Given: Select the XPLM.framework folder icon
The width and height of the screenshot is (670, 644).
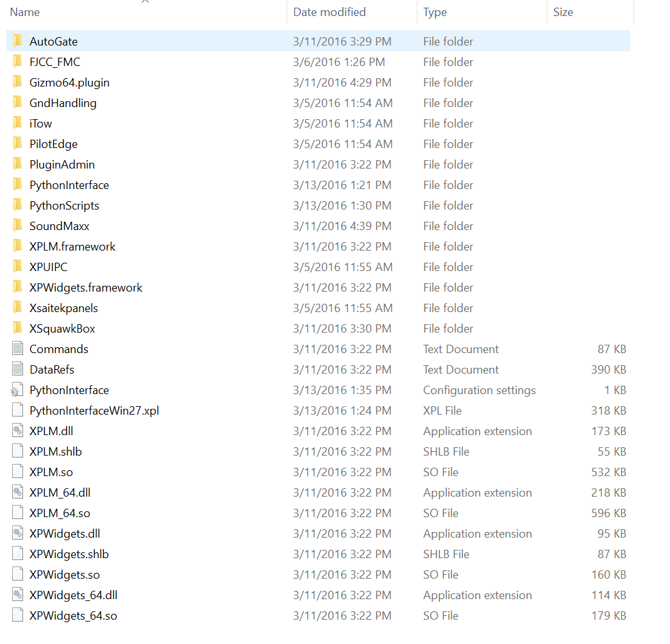Looking at the screenshot, I should (17, 246).
